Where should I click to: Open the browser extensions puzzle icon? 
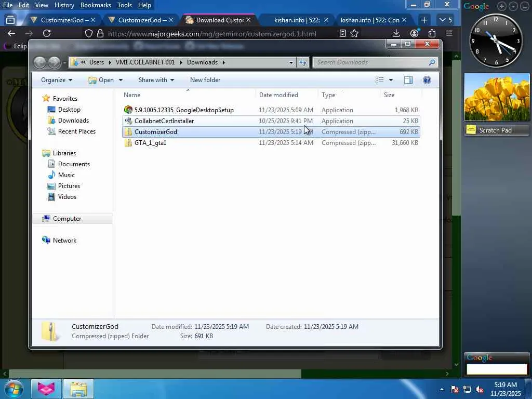click(x=432, y=33)
